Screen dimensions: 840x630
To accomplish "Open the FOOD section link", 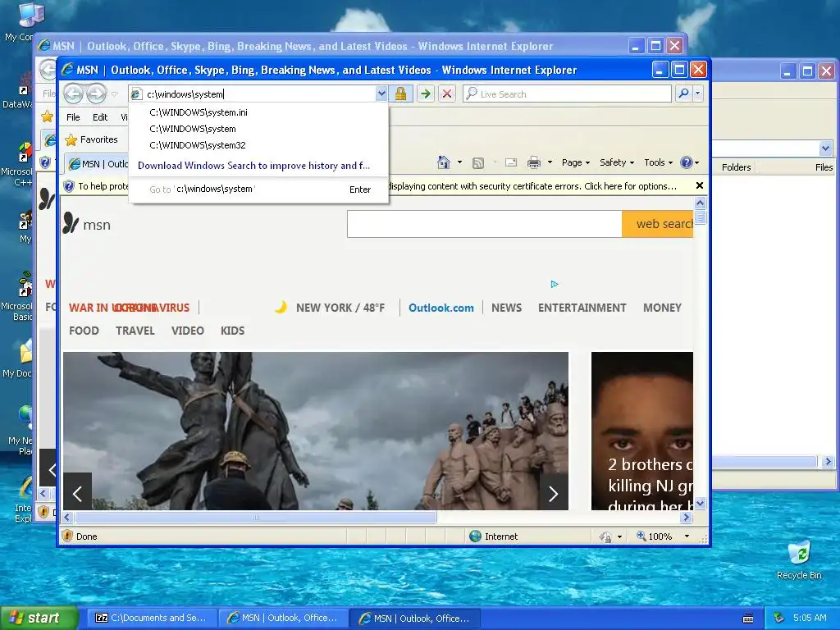I will tap(84, 331).
